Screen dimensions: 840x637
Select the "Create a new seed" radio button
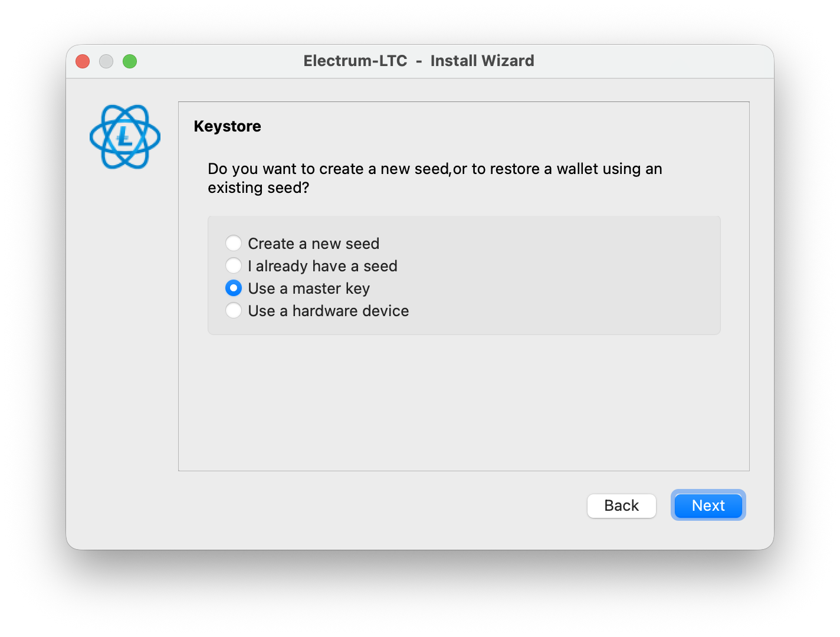(234, 243)
